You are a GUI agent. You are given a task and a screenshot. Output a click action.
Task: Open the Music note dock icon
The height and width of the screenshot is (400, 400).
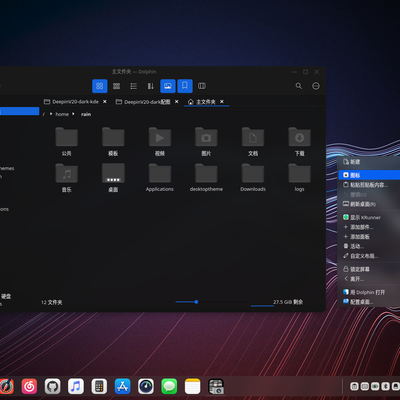click(x=76, y=386)
